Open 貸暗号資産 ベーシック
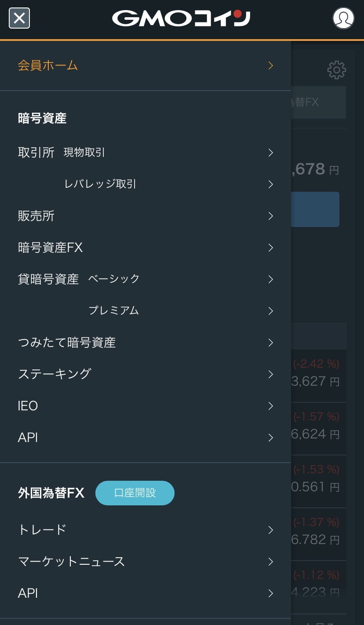The image size is (364, 625). [x=114, y=279]
